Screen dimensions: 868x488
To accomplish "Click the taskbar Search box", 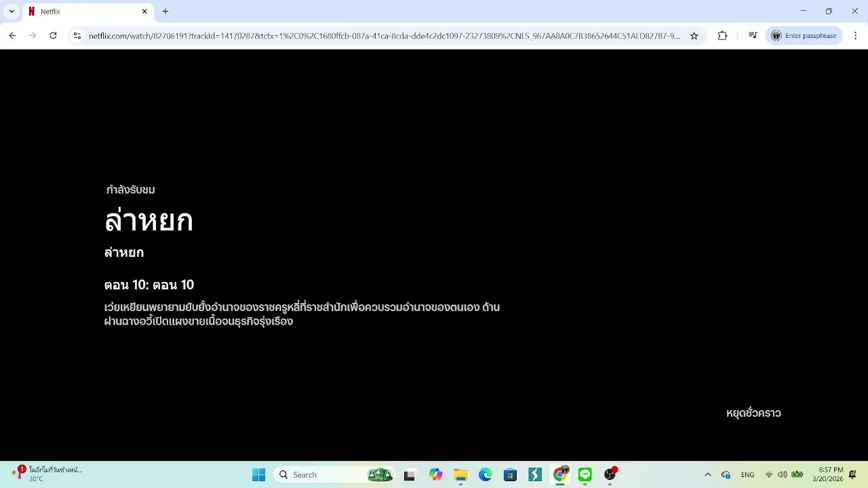I will coord(336,475).
